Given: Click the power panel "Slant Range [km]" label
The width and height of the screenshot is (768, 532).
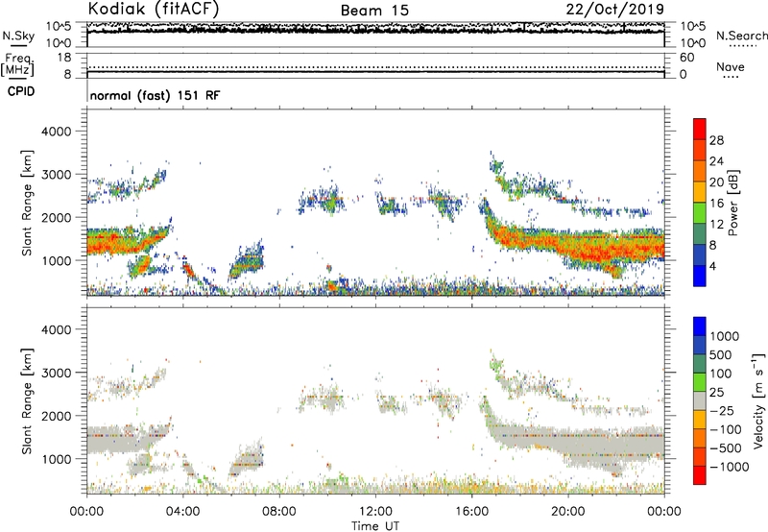Looking at the screenshot, I should point(27,203).
